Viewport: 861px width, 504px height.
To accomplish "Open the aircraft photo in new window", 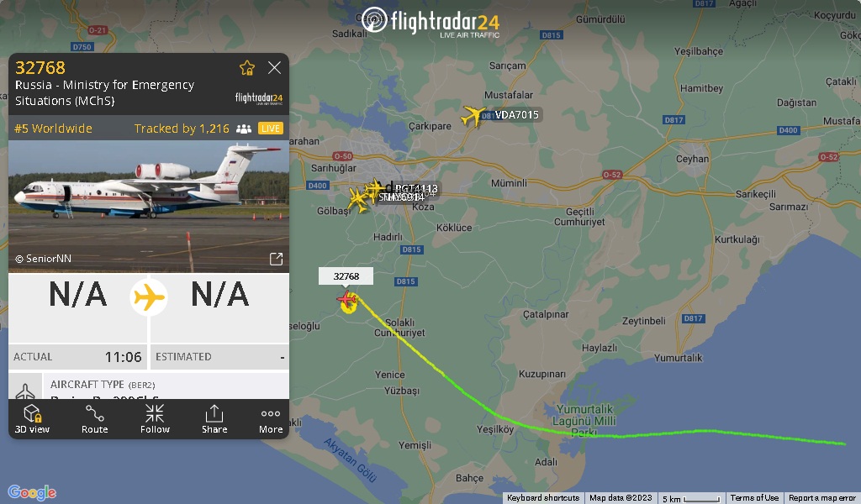I will [276, 259].
